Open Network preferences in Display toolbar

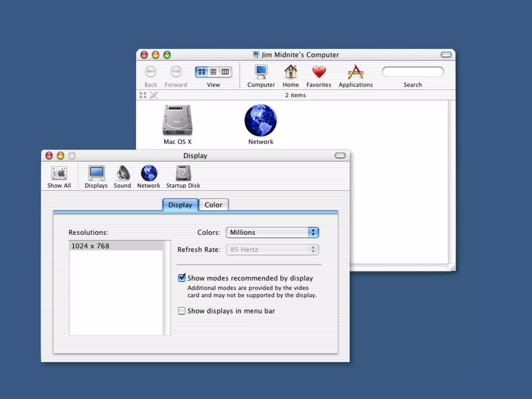coord(149,173)
